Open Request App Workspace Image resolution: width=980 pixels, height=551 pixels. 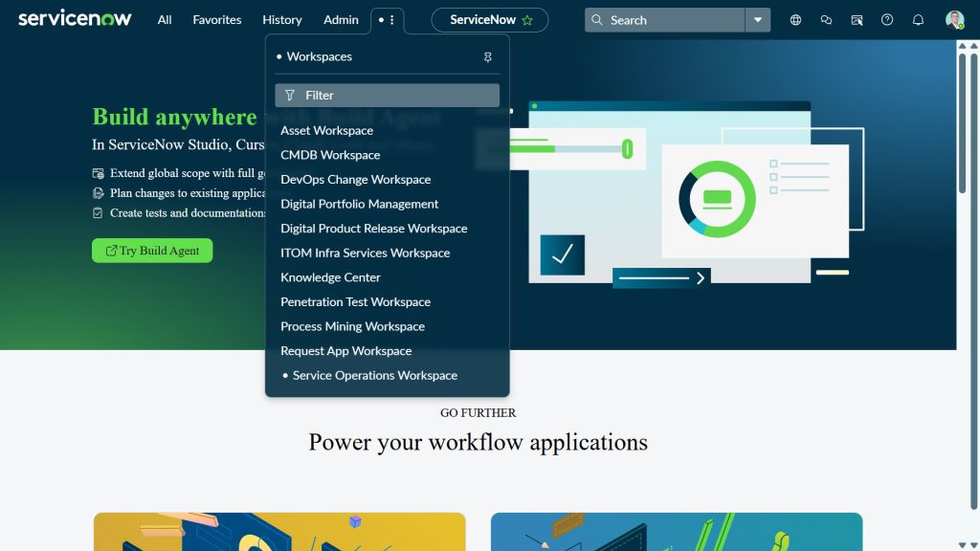click(x=345, y=350)
